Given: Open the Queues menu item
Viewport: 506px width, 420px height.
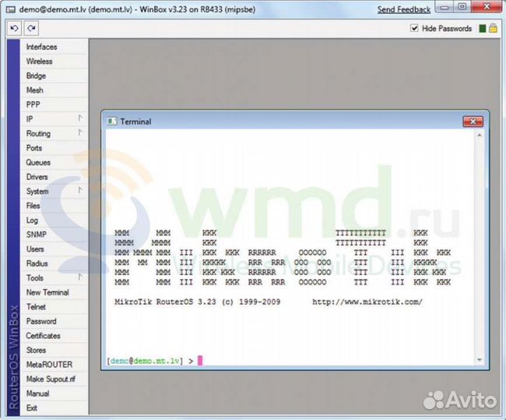Looking at the screenshot, I should [x=54, y=163].
